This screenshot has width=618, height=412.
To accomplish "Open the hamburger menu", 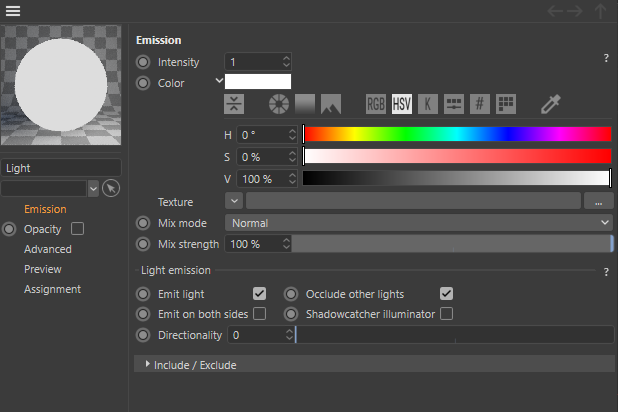I will [13, 11].
